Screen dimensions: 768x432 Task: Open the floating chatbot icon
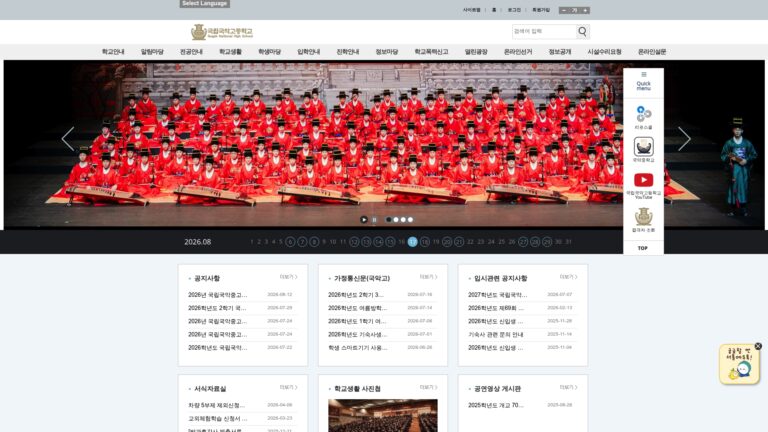point(739,365)
